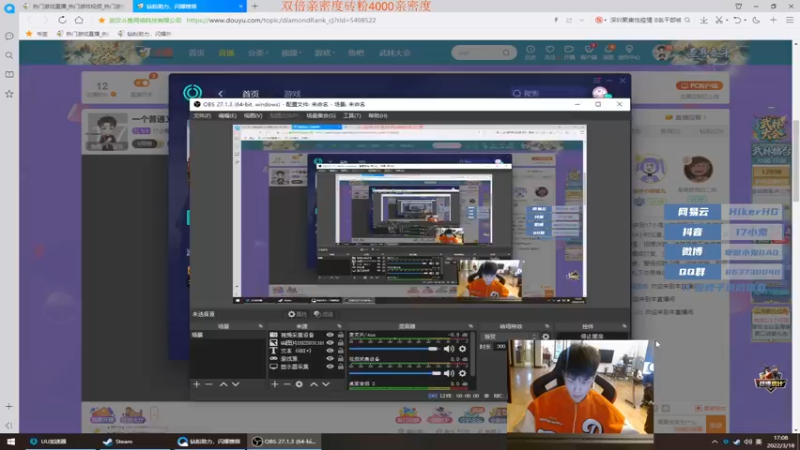800x450 pixels.
Task: Open the 淡变 transition dropdown
Action: click(509, 337)
